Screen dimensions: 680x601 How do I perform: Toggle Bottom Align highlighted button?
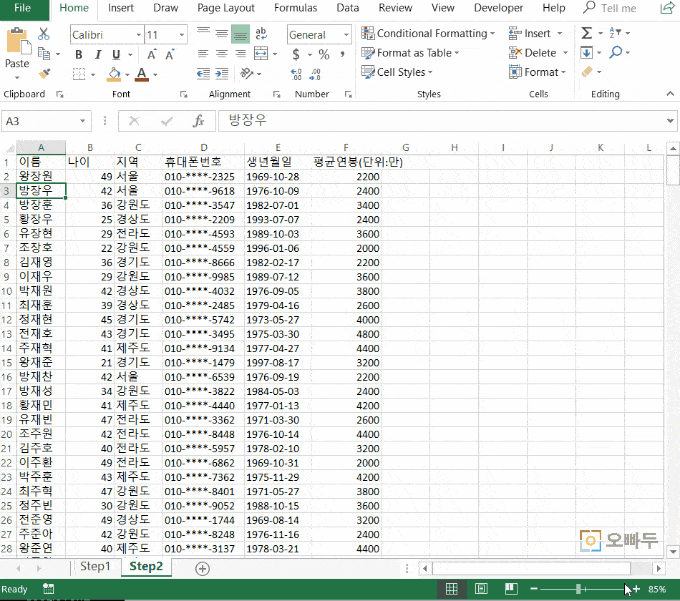[240, 34]
